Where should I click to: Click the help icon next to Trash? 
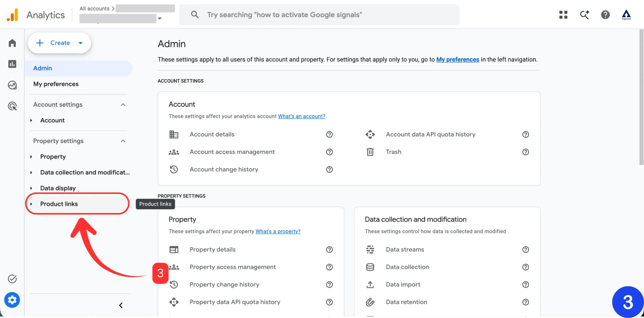[x=526, y=152]
